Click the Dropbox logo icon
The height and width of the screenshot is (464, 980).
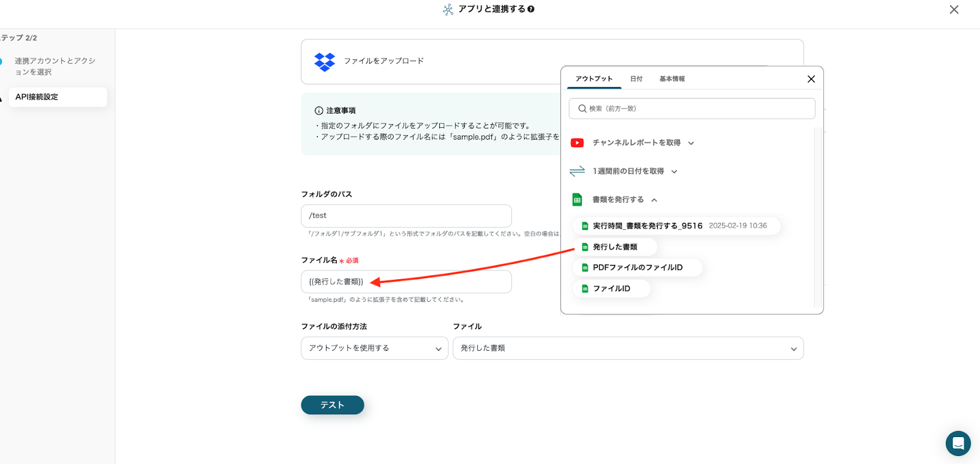[x=324, y=62]
